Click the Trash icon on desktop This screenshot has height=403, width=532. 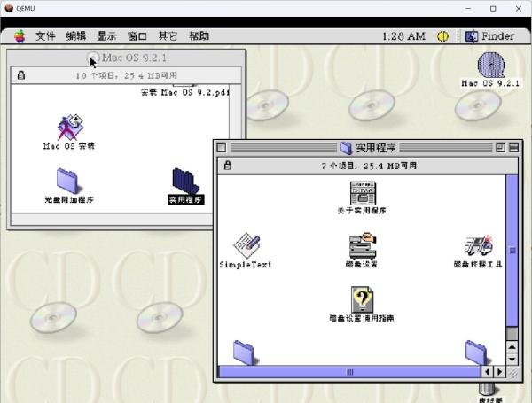pyautogui.click(x=488, y=389)
